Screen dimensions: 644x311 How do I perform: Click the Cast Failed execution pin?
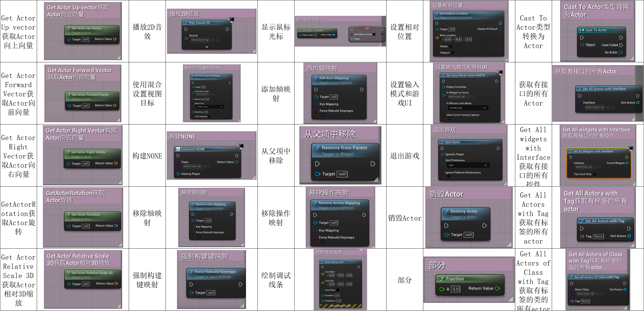(621, 45)
